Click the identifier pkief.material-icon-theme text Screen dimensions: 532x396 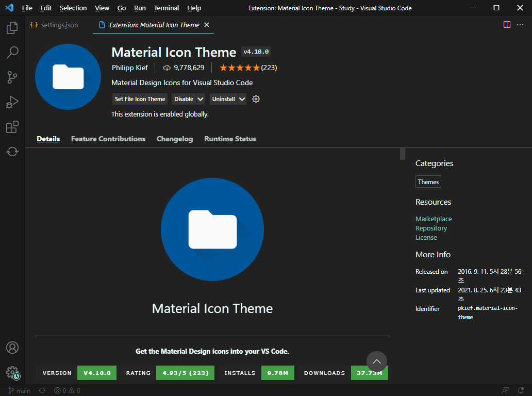point(488,312)
